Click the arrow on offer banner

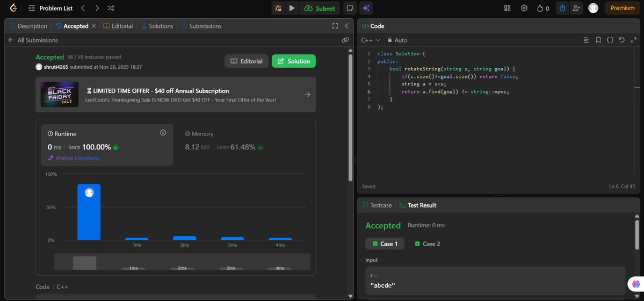[307, 95]
